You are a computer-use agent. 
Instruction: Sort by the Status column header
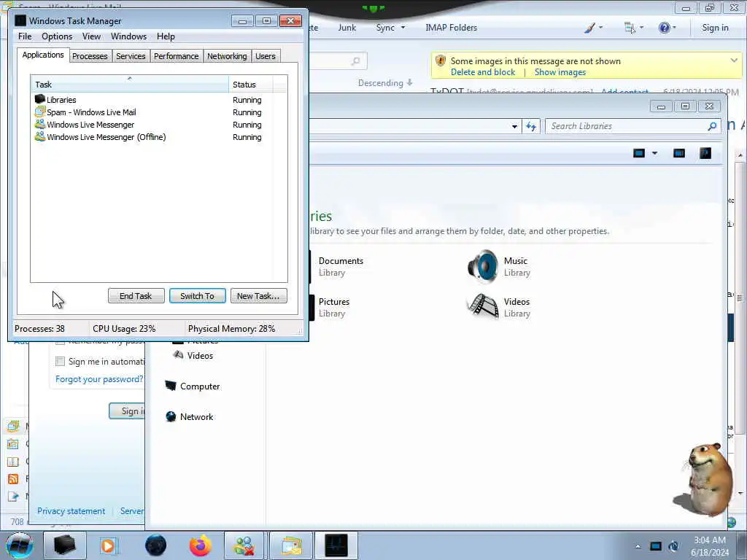(x=251, y=85)
